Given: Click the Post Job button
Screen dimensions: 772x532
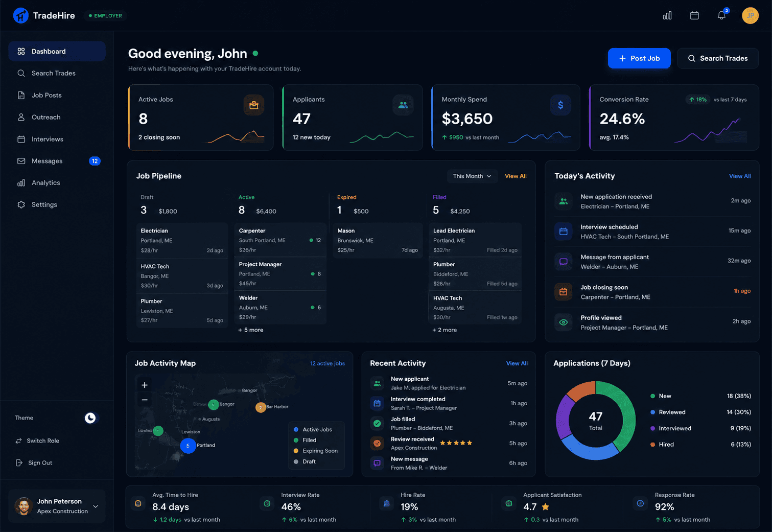Looking at the screenshot, I should tap(639, 58).
